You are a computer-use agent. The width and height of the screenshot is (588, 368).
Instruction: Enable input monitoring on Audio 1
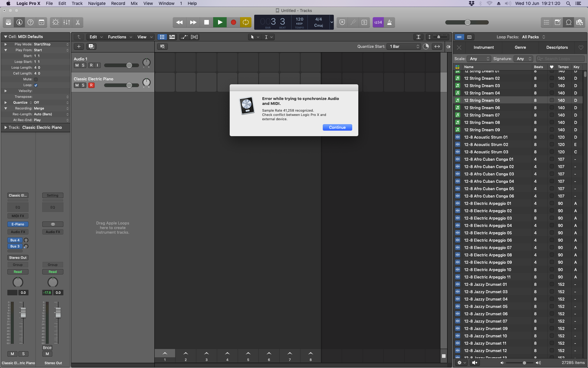click(97, 65)
